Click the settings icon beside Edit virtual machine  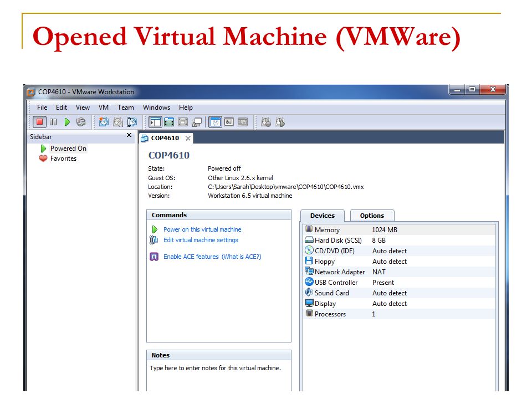coord(154,240)
